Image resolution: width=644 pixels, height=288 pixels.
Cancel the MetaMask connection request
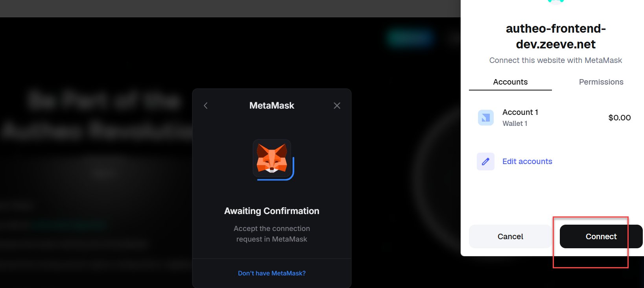pyautogui.click(x=510, y=236)
